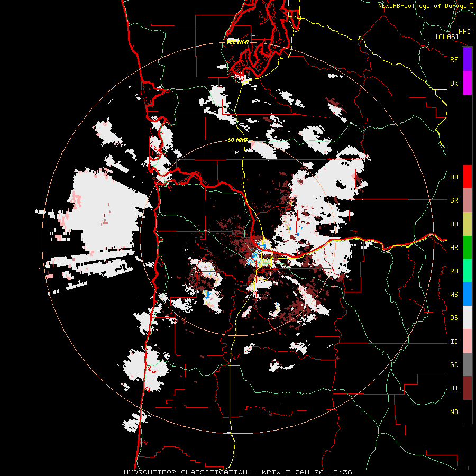Click the BD legend label
The image size is (476, 476).
click(454, 224)
